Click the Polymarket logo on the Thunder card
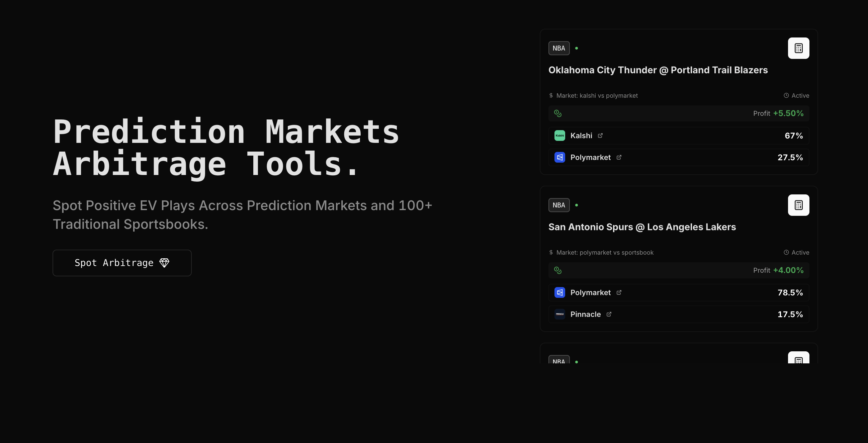This screenshot has height=443, width=868. [559, 157]
